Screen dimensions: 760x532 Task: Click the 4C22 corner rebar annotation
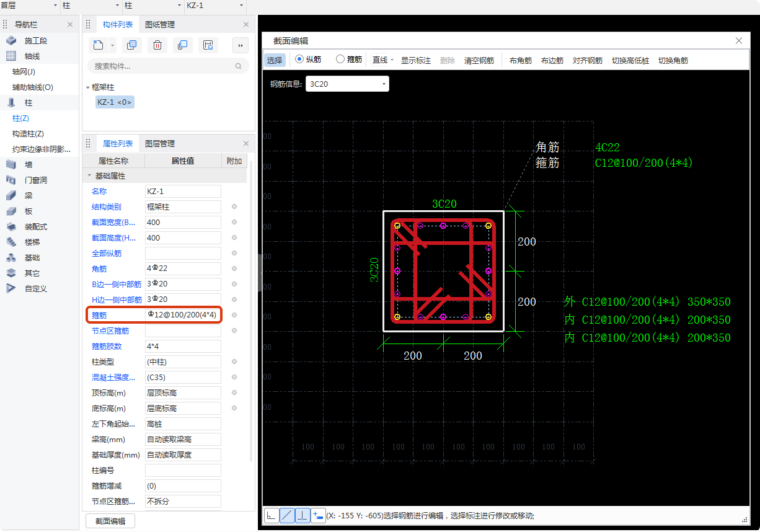(608, 148)
